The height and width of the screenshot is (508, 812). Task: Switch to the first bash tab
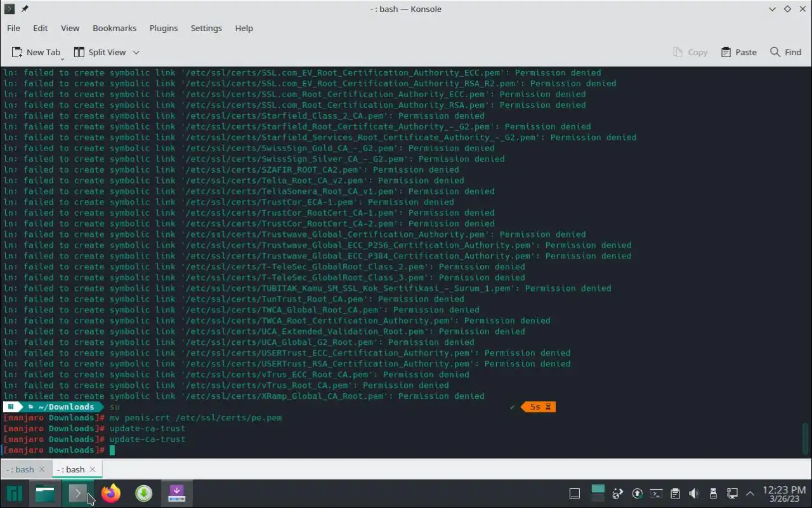[x=20, y=469]
